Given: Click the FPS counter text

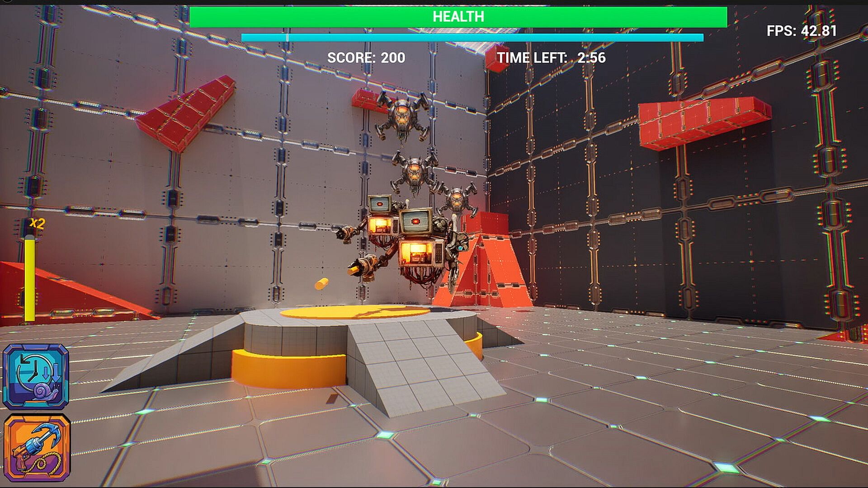Looking at the screenshot, I should 801,31.
